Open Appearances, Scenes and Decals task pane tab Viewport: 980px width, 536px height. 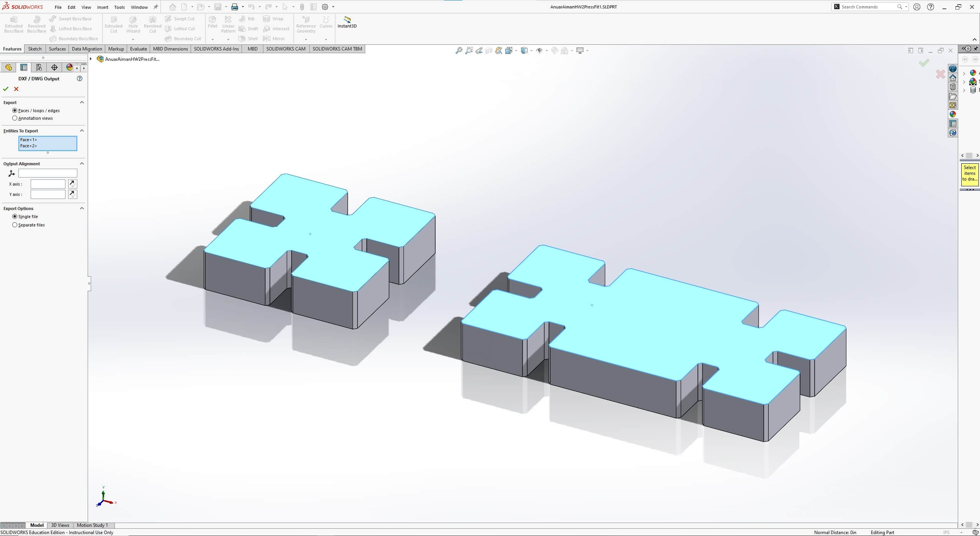[x=953, y=114]
